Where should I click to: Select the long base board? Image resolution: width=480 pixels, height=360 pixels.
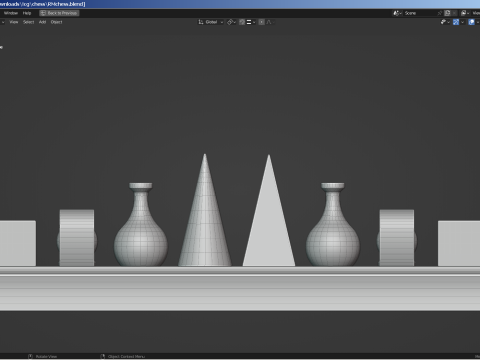click(x=240, y=288)
